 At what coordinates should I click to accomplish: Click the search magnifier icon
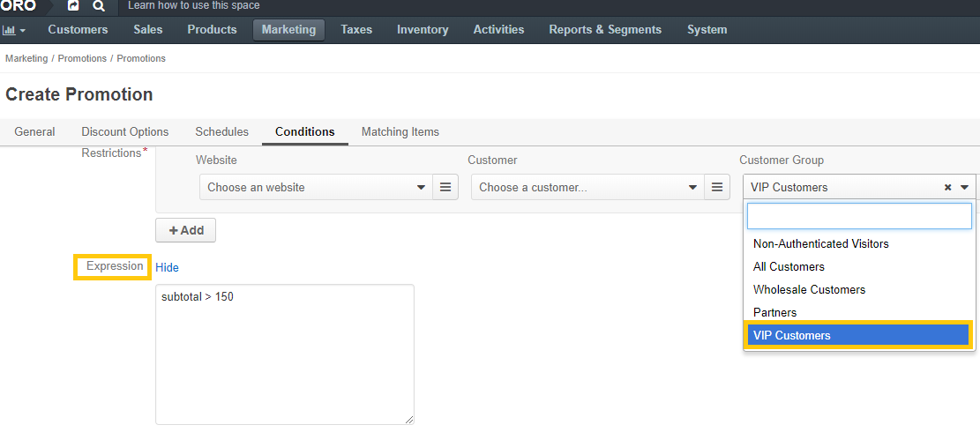tap(99, 5)
